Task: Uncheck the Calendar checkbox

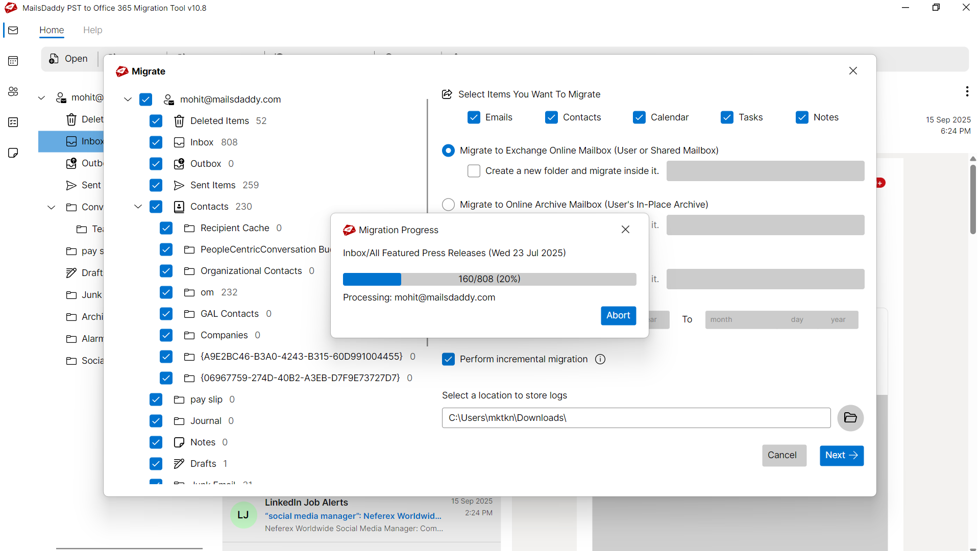Action: [639, 117]
